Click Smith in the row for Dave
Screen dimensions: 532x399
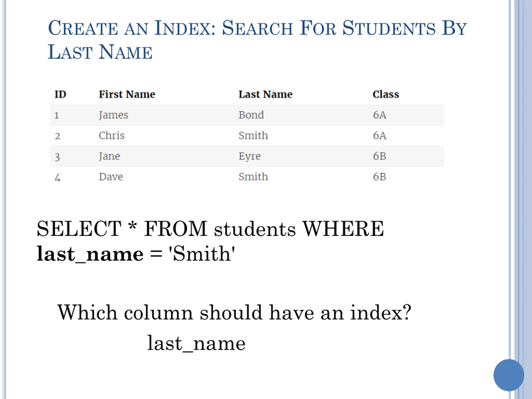253,177
